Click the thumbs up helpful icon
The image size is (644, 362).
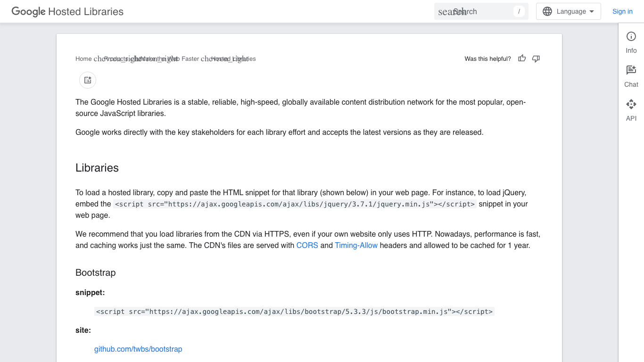click(x=522, y=58)
